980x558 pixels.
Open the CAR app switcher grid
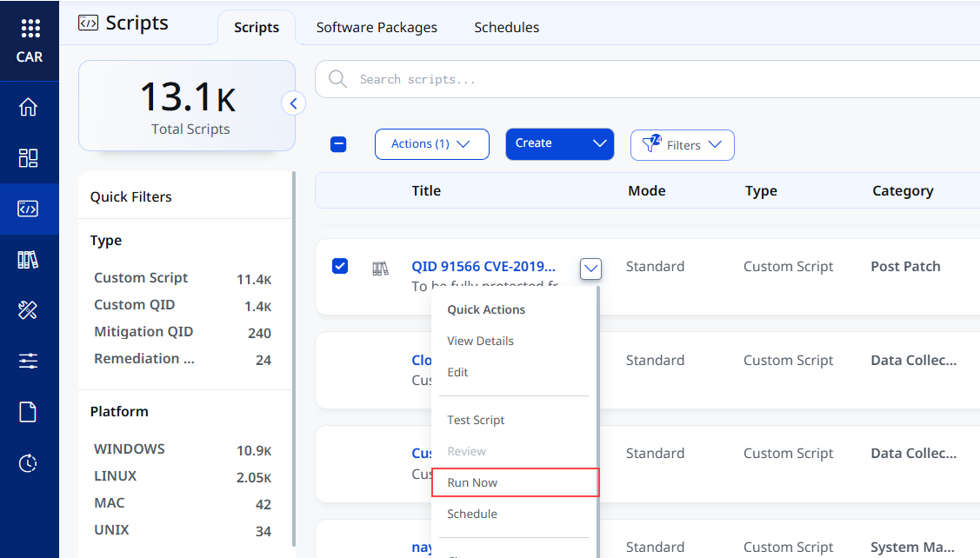pyautogui.click(x=30, y=28)
